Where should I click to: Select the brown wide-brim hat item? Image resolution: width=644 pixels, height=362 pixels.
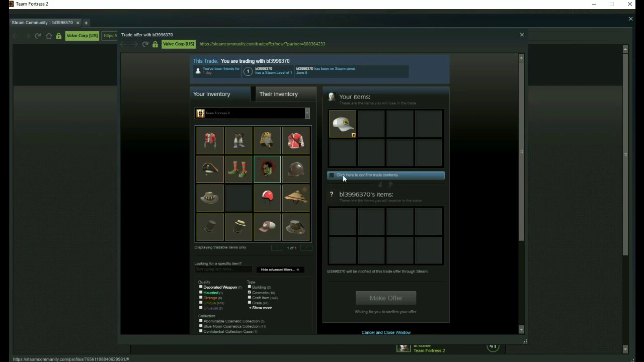coord(296,227)
